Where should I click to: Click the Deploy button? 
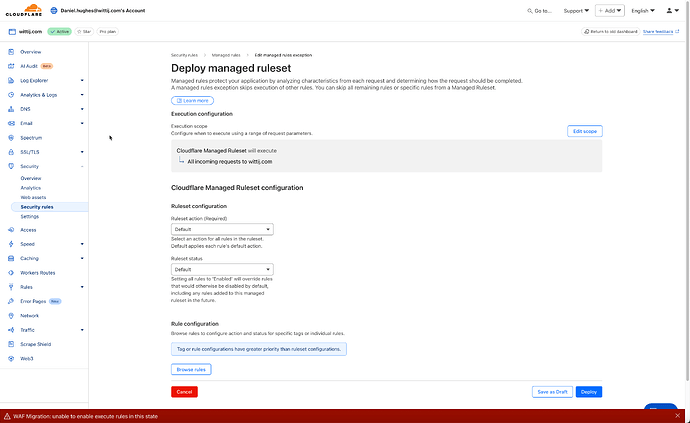click(589, 392)
